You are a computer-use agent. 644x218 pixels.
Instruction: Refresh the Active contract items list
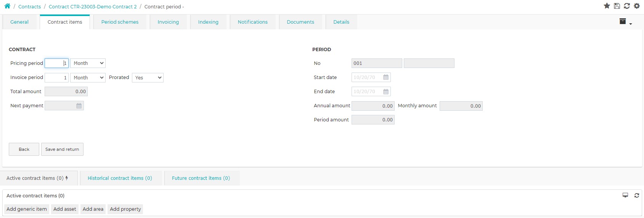click(637, 195)
